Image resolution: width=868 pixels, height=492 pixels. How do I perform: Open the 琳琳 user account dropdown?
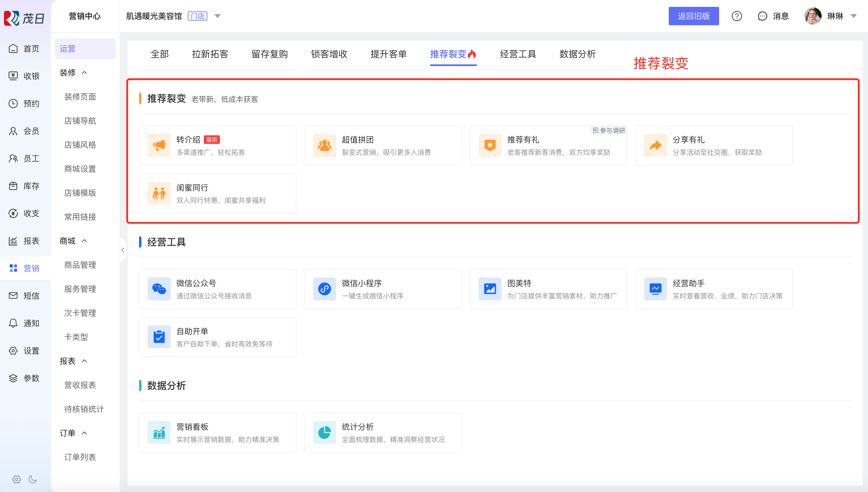point(853,16)
